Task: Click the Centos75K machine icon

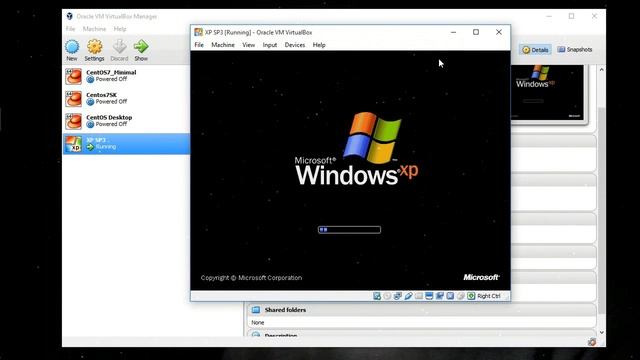Action: coord(74,99)
